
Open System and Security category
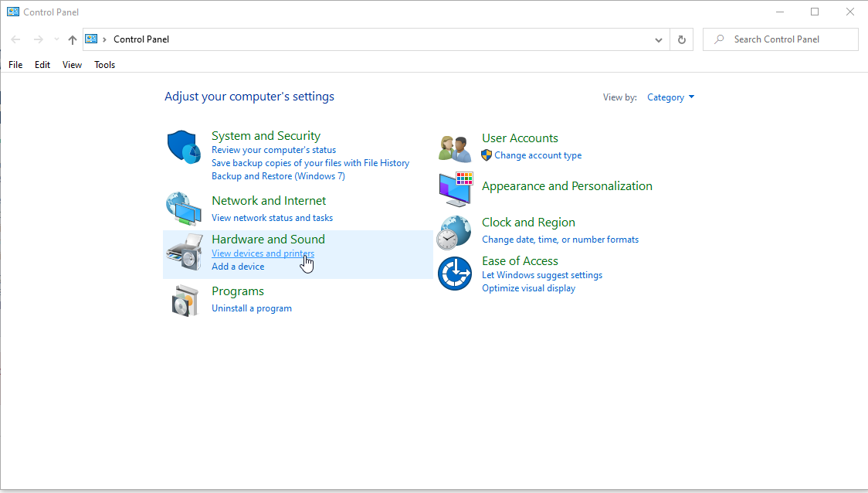266,136
